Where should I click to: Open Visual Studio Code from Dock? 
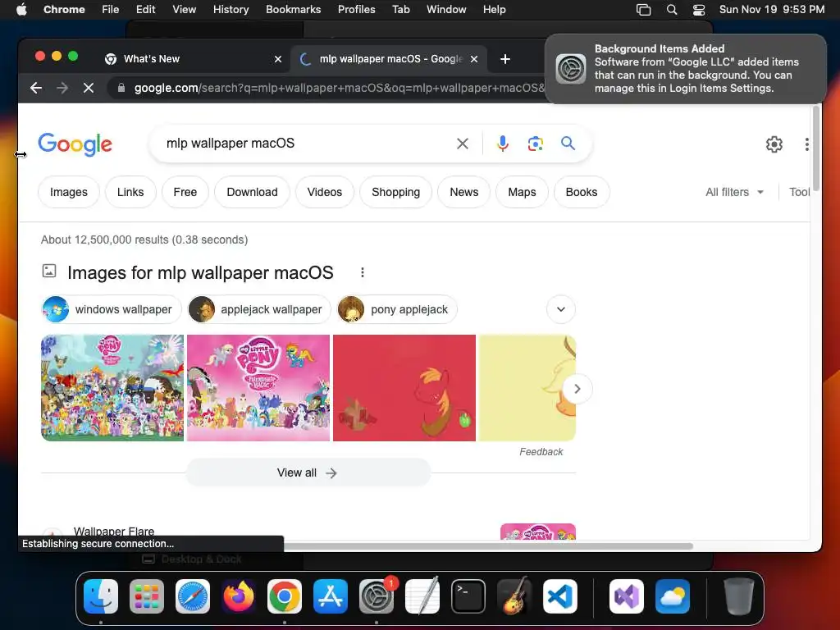point(559,596)
